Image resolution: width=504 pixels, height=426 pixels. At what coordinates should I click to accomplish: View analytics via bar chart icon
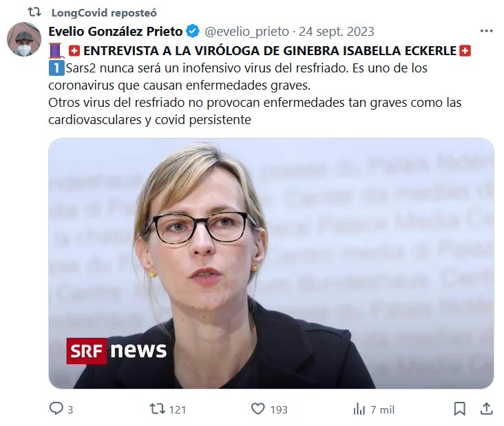click(x=359, y=409)
